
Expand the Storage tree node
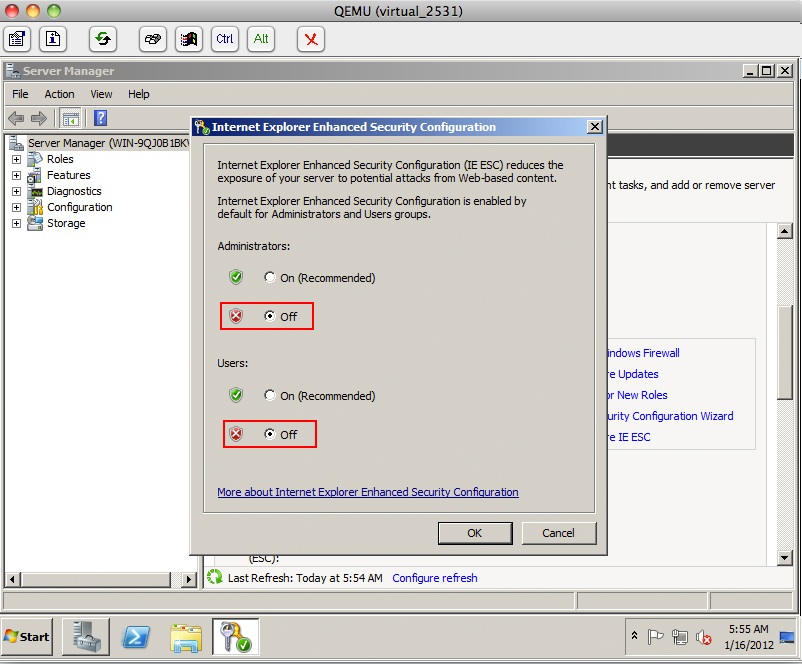coord(16,224)
